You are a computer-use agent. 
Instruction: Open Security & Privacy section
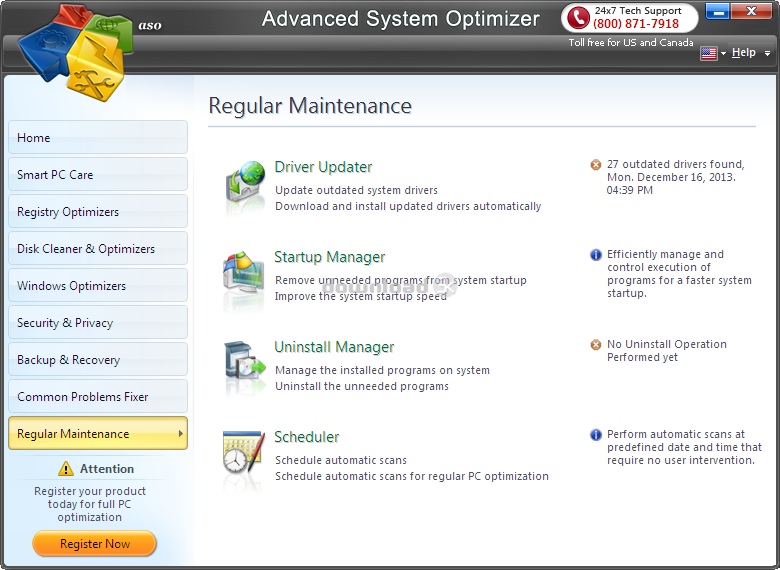point(98,322)
